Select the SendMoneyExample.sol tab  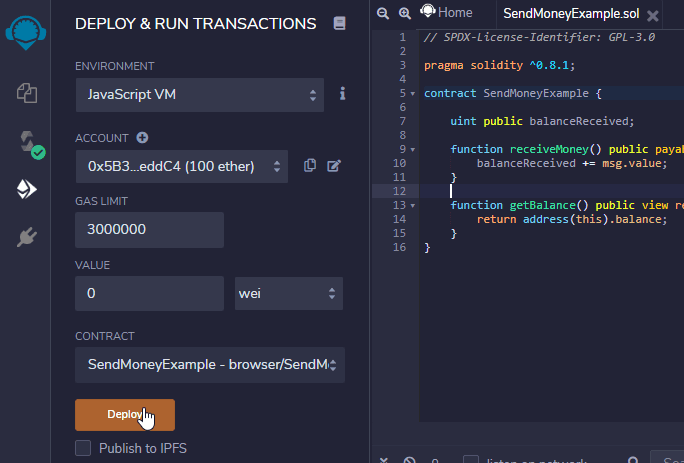pyautogui.click(x=571, y=14)
